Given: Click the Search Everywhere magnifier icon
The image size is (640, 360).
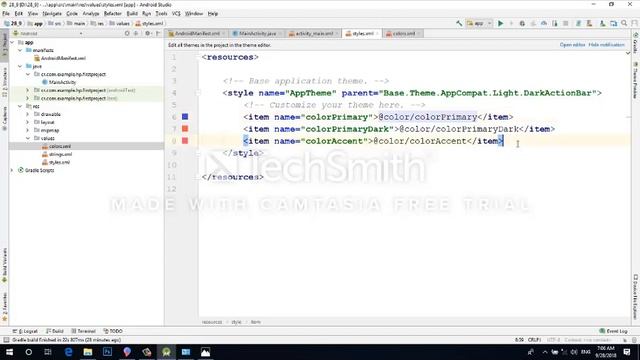Looking at the screenshot, I should [624, 24].
